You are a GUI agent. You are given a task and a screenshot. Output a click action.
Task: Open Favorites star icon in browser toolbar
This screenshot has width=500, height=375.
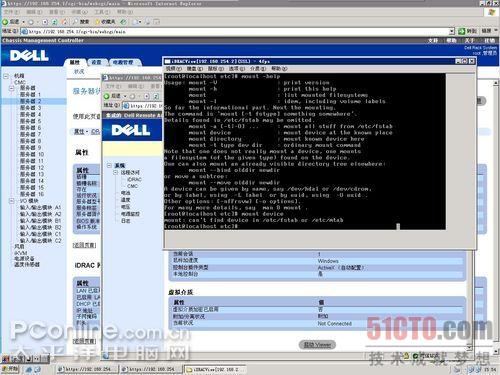[x=98, y=22]
